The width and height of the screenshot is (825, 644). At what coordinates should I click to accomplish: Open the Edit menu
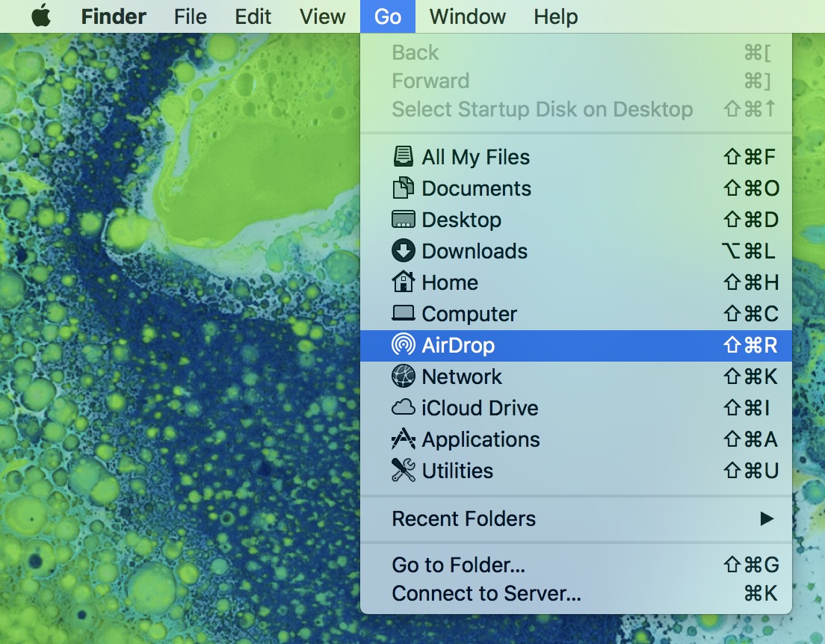click(x=253, y=16)
